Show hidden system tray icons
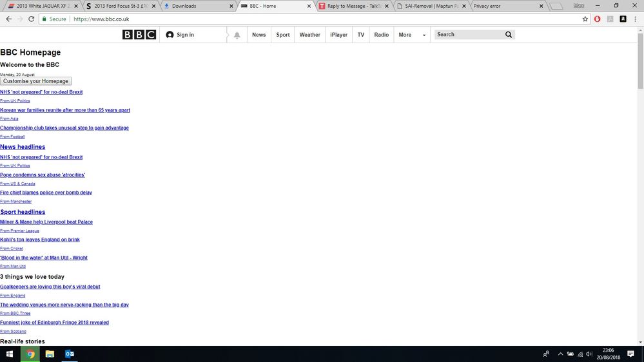The height and width of the screenshot is (362, 644). click(560, 354)
